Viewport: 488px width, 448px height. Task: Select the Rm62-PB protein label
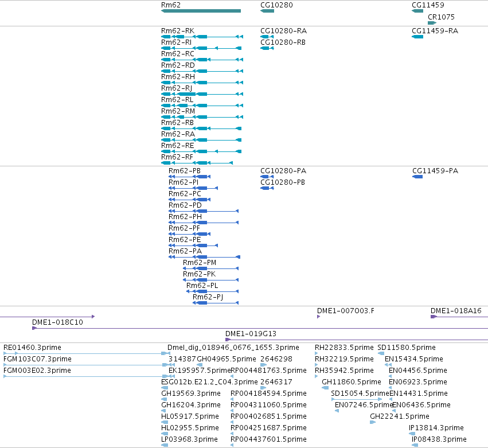[x=185, y=171]
